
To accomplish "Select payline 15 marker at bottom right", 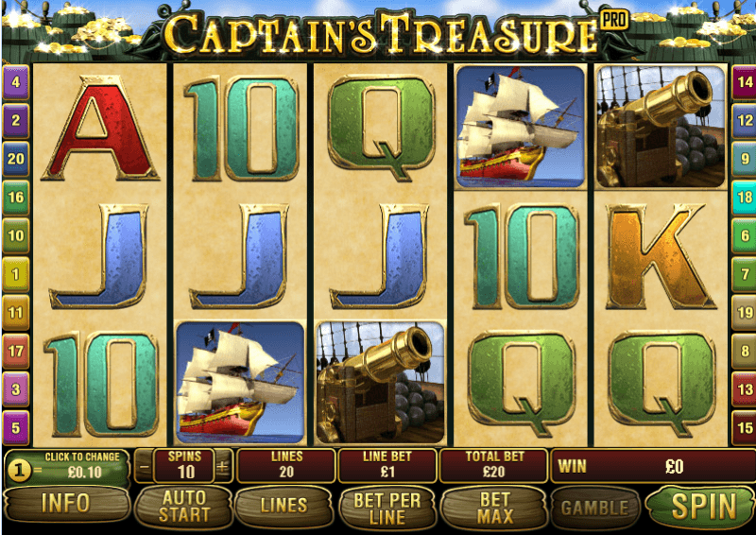I will (x=744, y=427).
